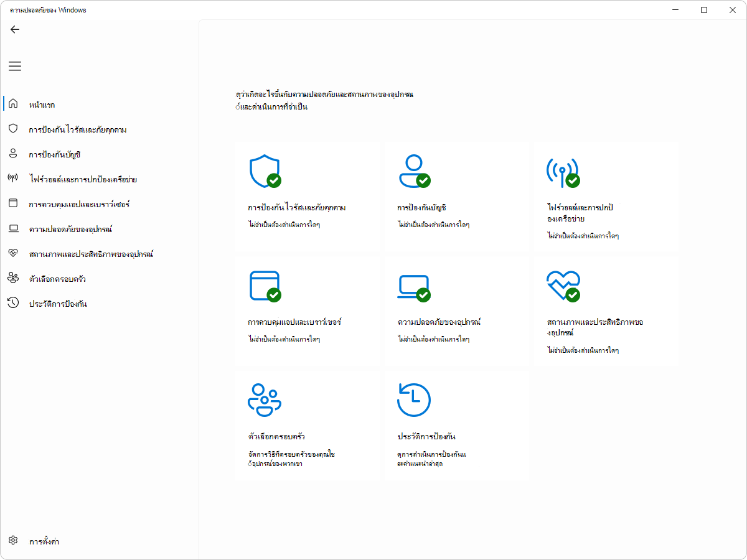The image size is (747, 560).
Task: Open the large firewall antenna tile icon
Action: (x=563, y=172)
